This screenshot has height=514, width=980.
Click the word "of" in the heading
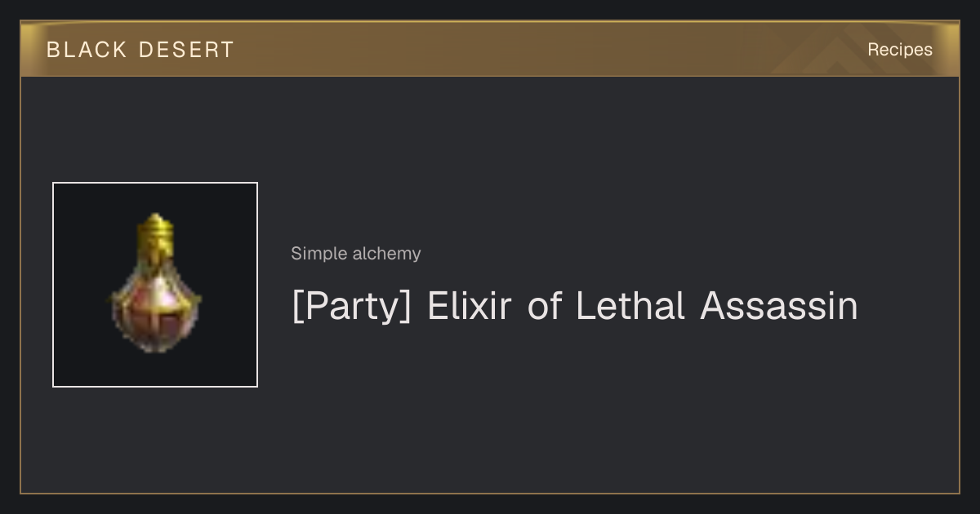(545, 306)
